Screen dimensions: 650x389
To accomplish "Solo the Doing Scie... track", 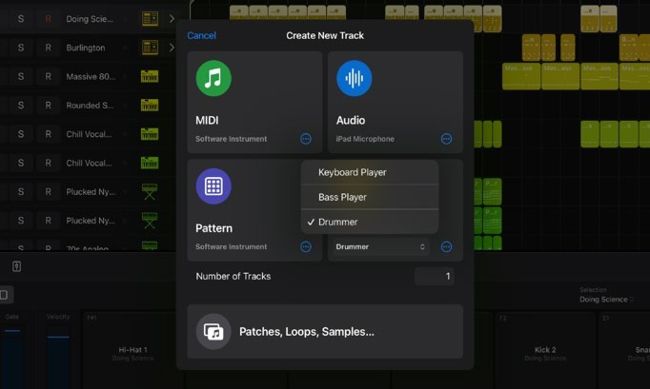I will (21, 19).
